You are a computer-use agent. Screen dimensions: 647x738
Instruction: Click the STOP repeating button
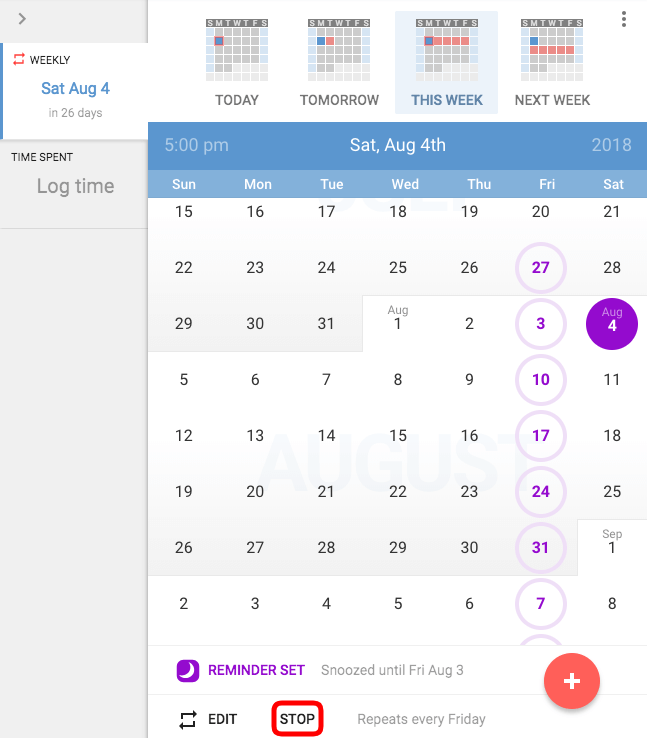(x=297, y=719)
